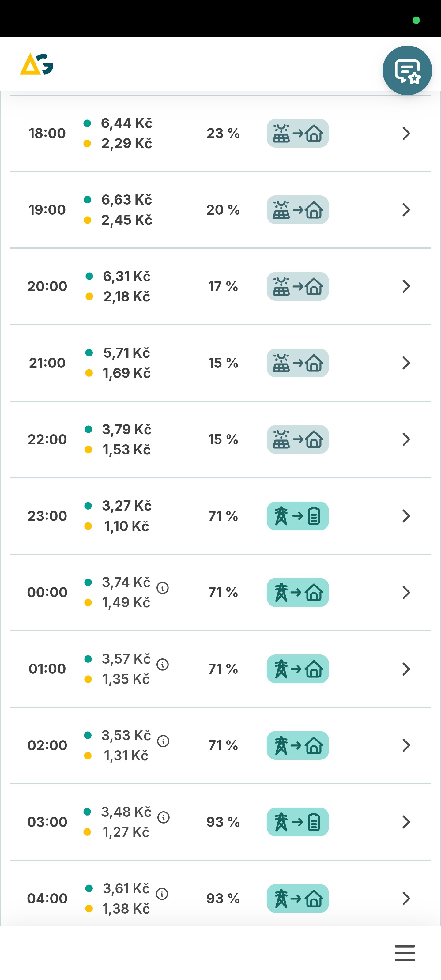Tap info icon beside 3,57 Kč price
Image resolution: width=441 pixels, height=980 pixels.
point(163,664)
